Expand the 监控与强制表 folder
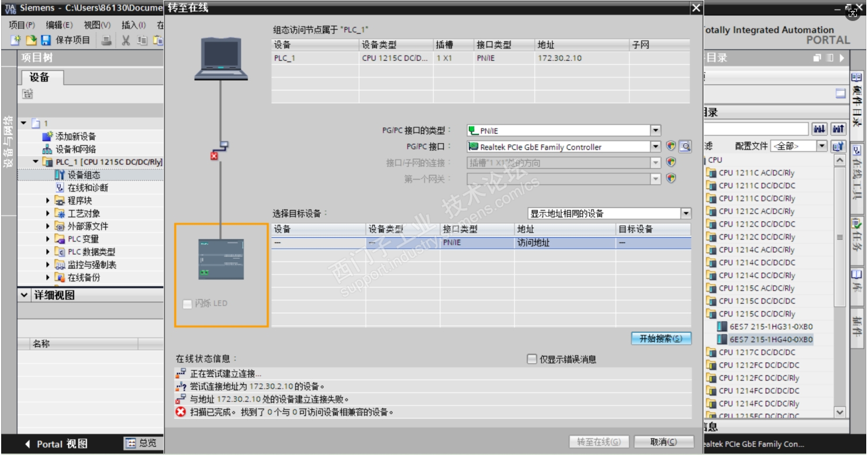The height and width of the screenshot is (455, 868). point(49,265)
